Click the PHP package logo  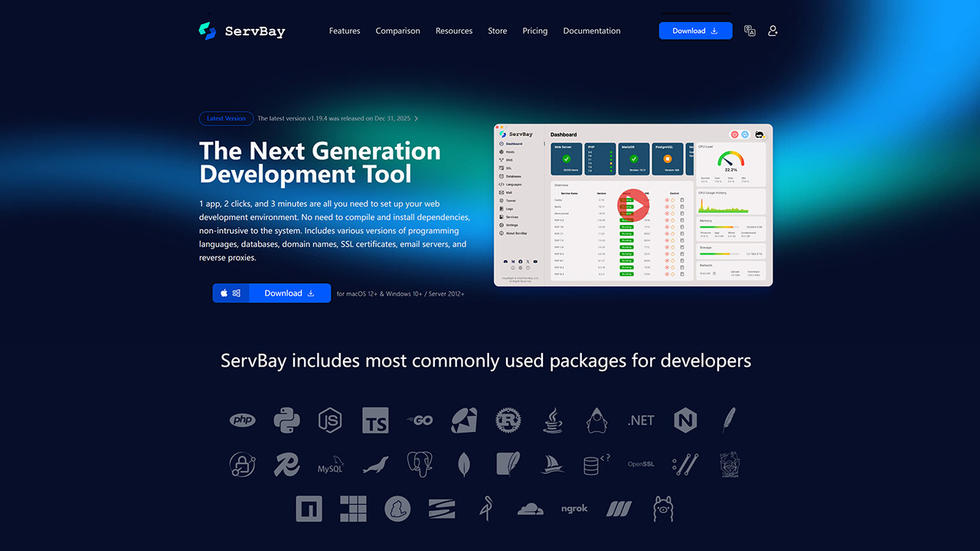(x=243, y=420)
